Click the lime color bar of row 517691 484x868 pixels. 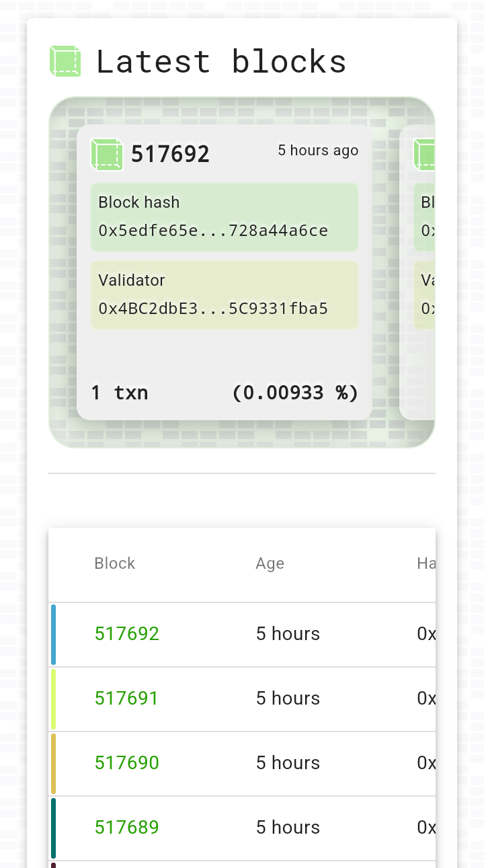tap(54, 699)
